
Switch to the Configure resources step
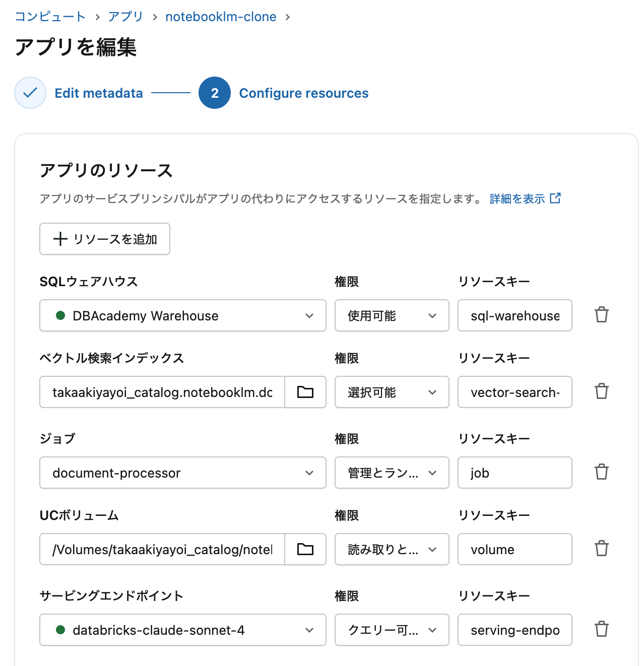click(304, 93)
